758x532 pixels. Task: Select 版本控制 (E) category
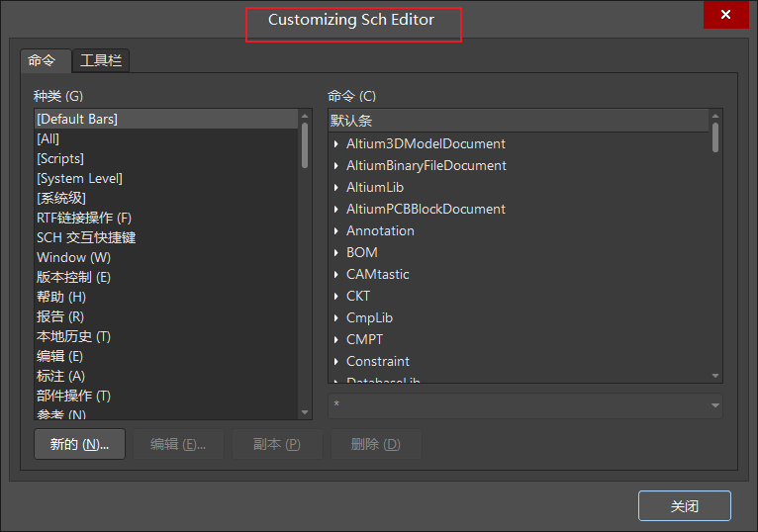[x=167, y=277]
